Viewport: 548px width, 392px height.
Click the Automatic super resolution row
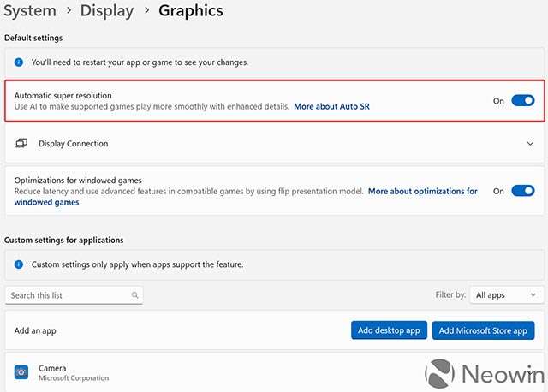(214, 101)
